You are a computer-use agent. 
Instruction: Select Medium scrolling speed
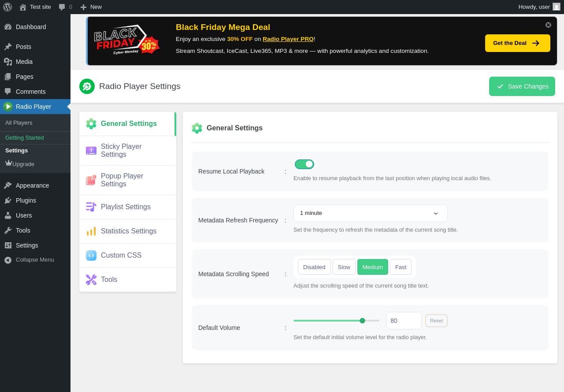(373, 267)
